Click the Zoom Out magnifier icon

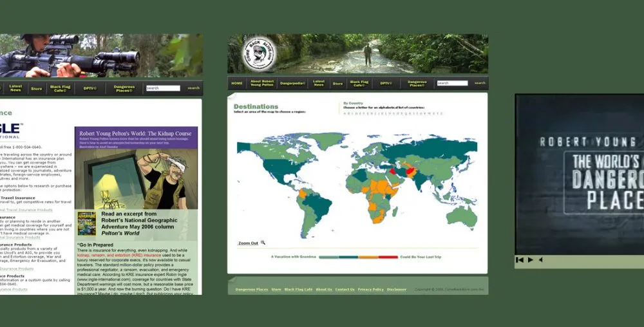263,243
